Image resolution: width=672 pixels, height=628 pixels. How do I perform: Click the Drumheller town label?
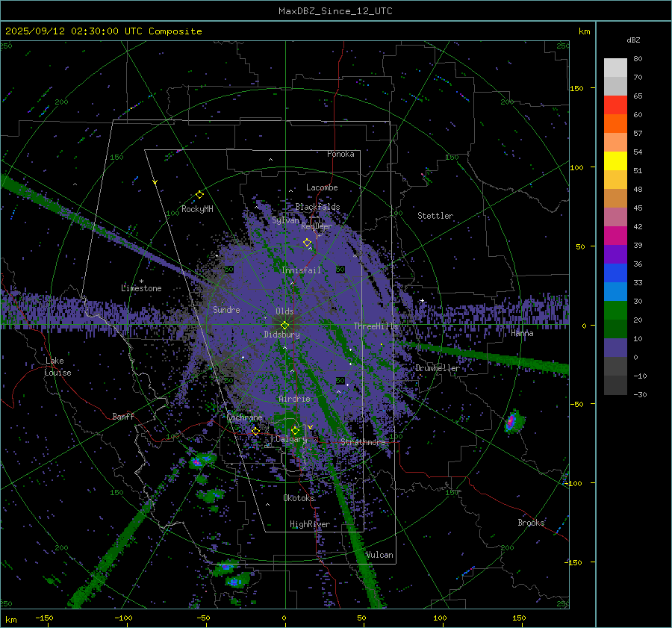coord(438,368)
